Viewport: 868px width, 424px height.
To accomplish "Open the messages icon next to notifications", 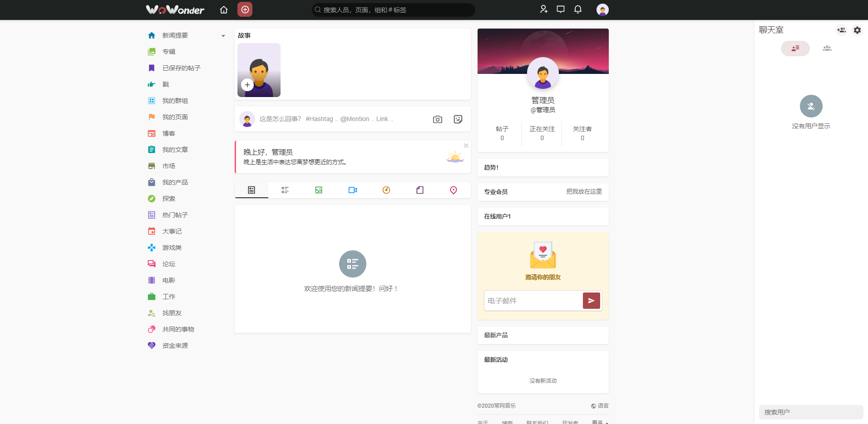I will coord(560,9).
